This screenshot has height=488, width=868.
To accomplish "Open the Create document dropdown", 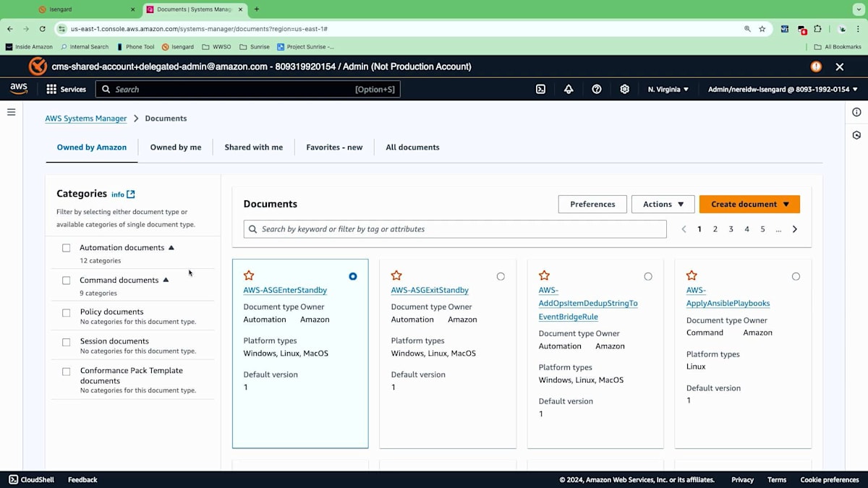I will tap(749, 204).
